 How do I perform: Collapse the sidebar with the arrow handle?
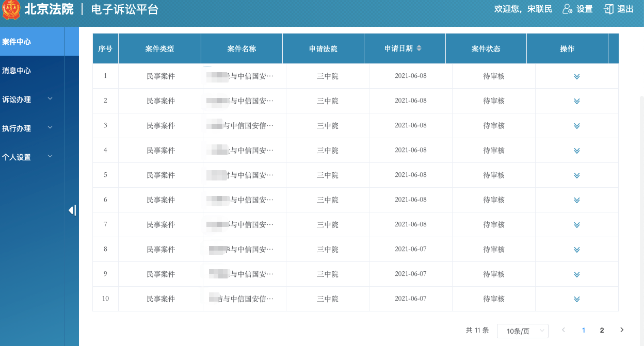click(72, 210)
